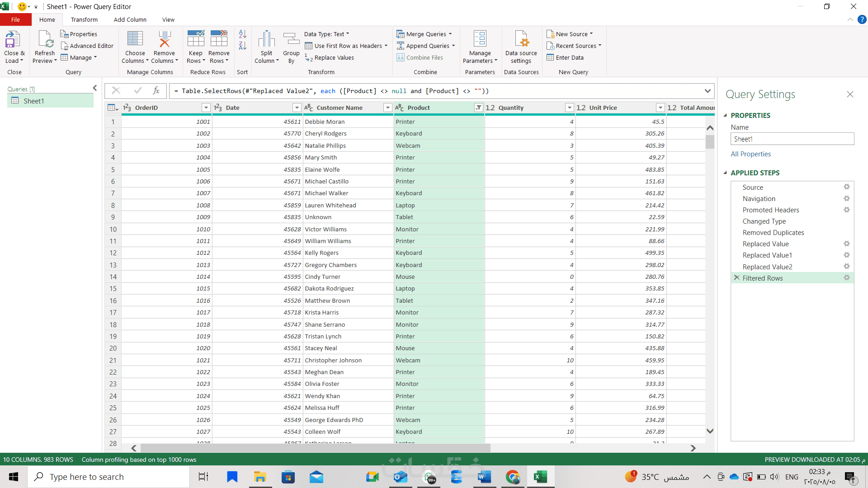This screenshot has height=488, width=868.
Task: Open gear settings for Filtered Rows step
Action: pos(847,278)
